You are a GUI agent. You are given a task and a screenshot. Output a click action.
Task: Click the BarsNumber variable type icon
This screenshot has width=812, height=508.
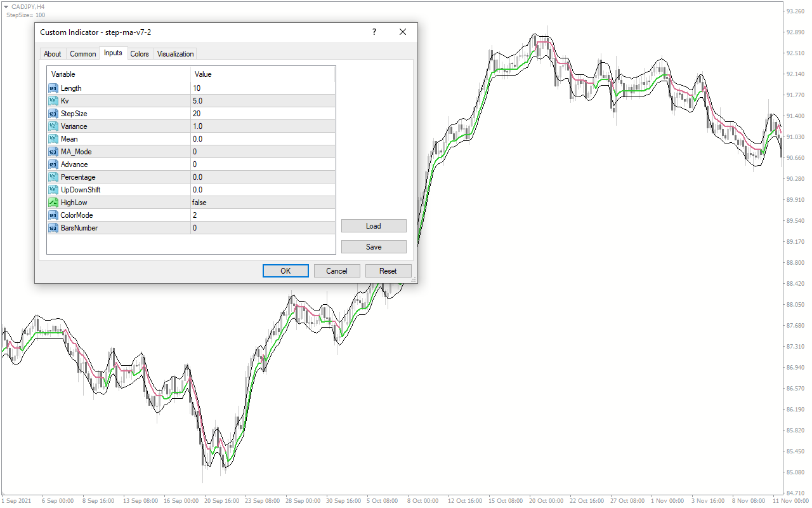click(53, 228)
